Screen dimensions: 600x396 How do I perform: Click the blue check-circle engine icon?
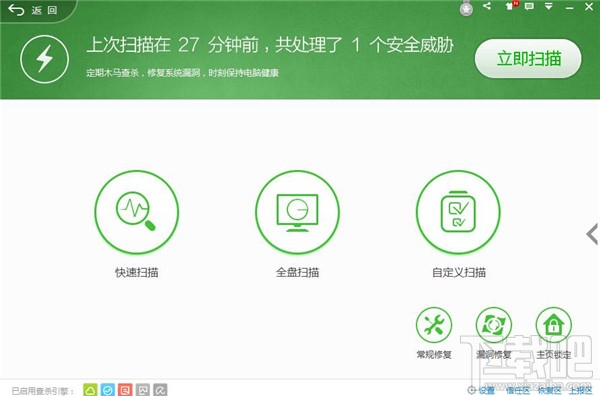tap(108, 390)
